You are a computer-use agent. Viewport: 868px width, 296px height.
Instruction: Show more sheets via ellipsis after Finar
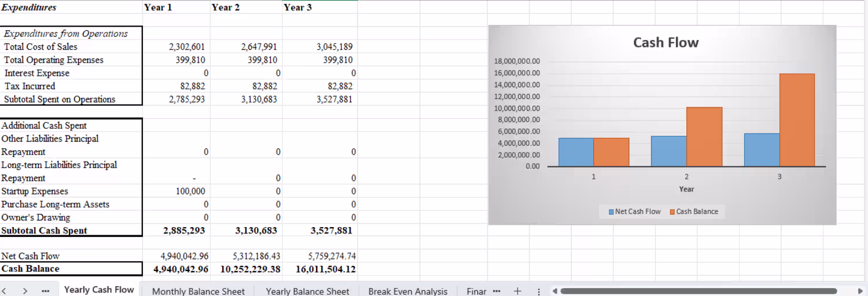tap(495, 291)
